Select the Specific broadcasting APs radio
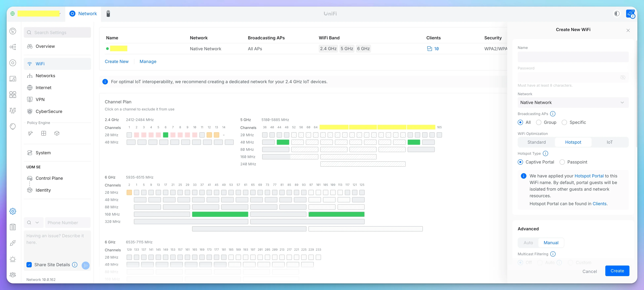 [x=564, y=122]
